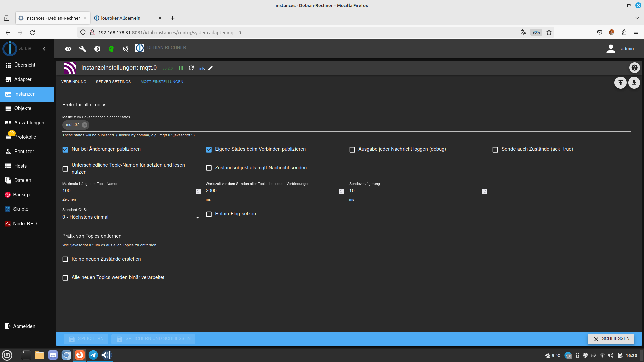Click the Schliessen button
Screen dimensions: 644x362
click(611, 339)
